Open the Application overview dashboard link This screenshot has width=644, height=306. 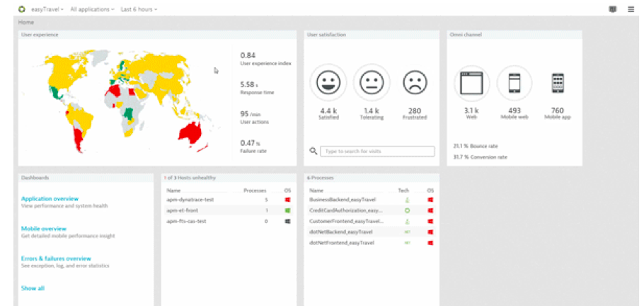point(50,199)
